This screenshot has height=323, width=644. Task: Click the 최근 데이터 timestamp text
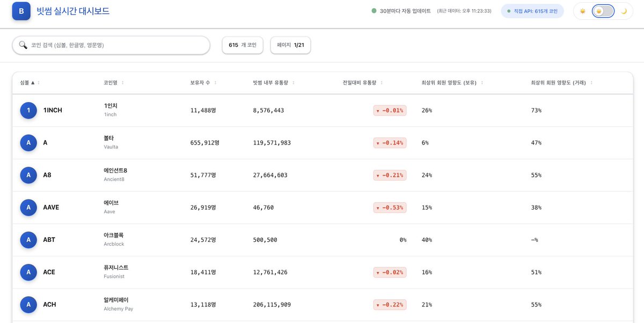464,11
